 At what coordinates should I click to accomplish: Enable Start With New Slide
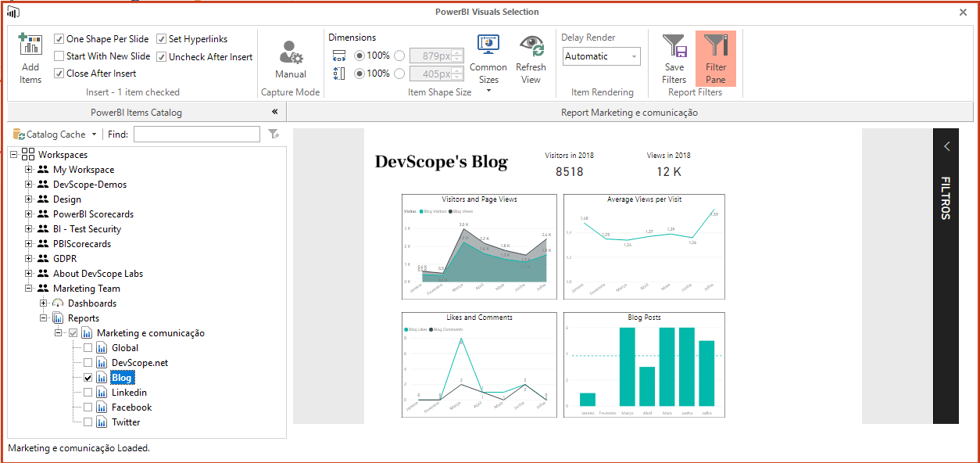(57, 54)
